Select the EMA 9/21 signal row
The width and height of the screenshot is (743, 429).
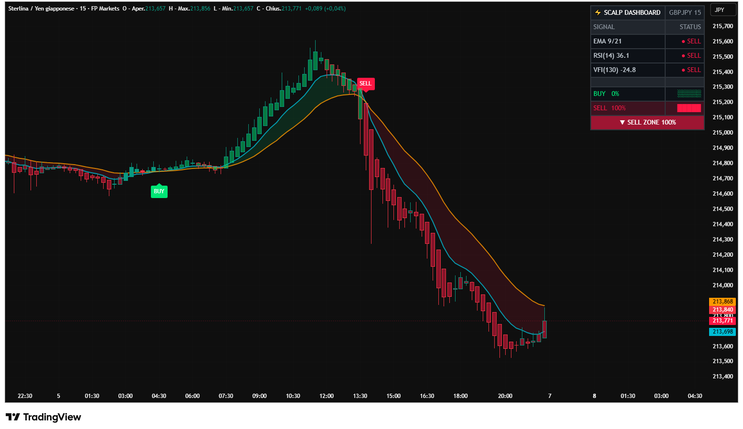[647, 41]
